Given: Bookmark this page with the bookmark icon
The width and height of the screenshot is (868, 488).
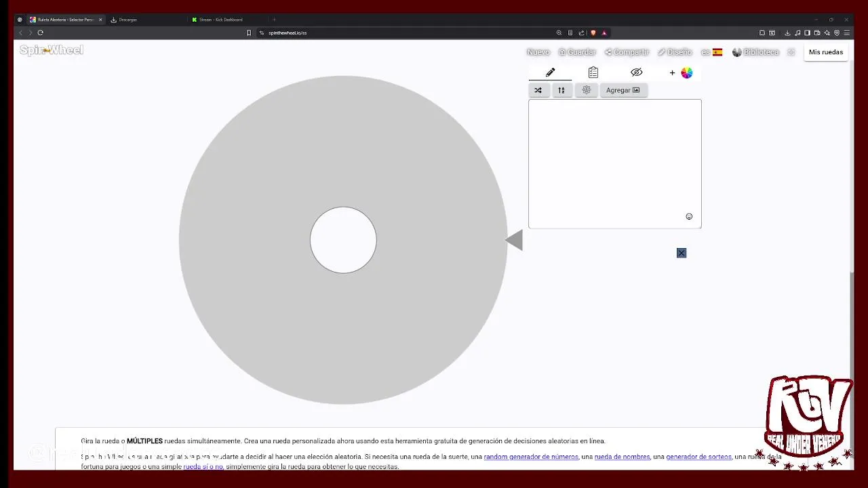Looking at the screenshot, I should (x=249, y=33).
